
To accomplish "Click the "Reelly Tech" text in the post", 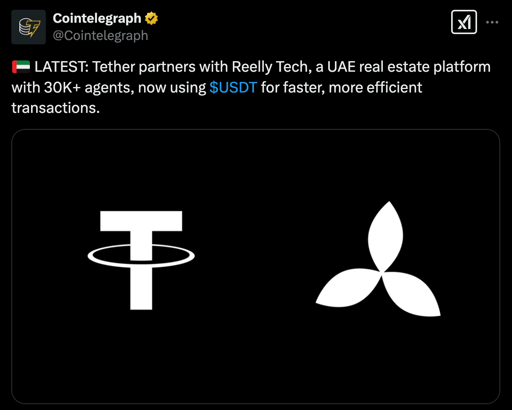I will 270,67.
